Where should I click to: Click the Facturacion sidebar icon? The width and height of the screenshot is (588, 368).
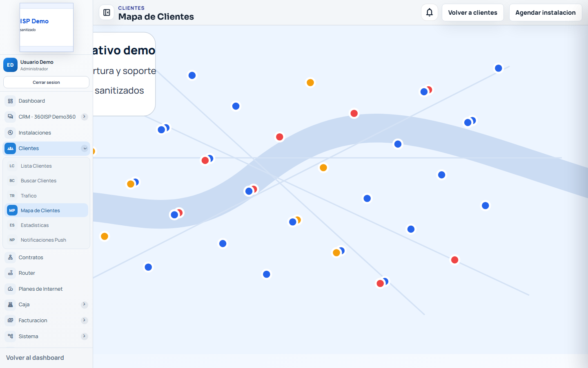tap(11, 321)
